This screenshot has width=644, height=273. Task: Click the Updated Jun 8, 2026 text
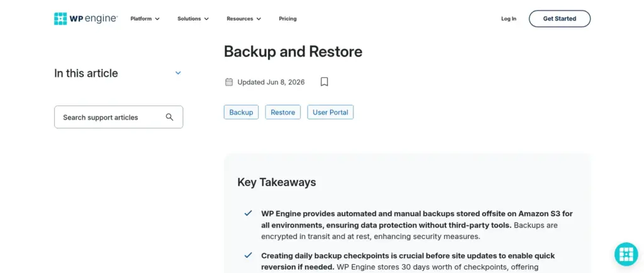click(x=271, y=82)
